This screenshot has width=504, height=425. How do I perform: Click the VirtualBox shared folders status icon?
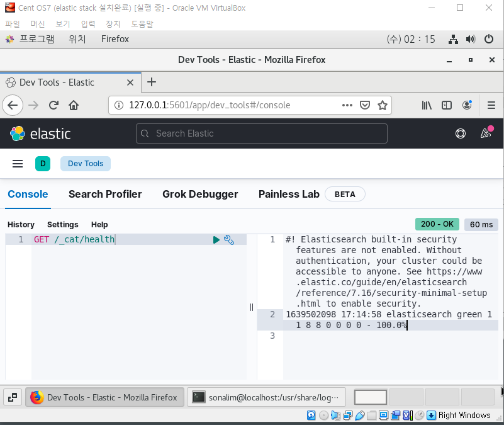point(371,416)
